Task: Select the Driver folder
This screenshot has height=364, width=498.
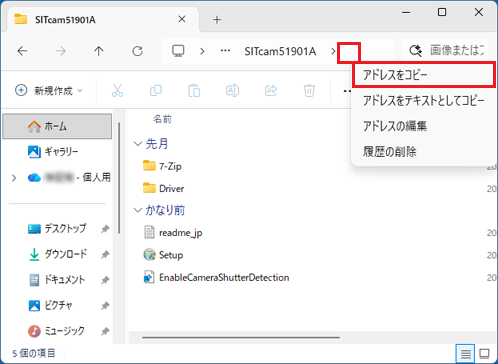Action: (x=163, y=188)
